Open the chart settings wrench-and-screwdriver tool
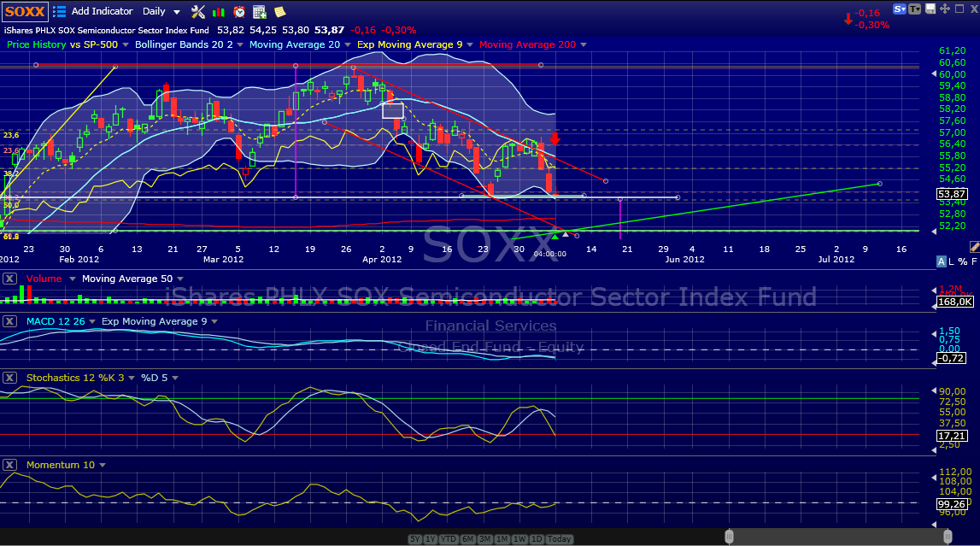The width and height of the screenshot is (980, 546). coord(198,12)
